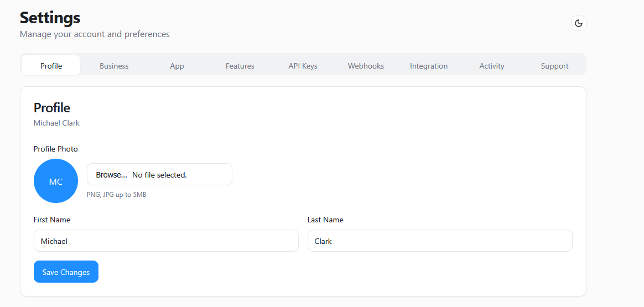This screenshot has height=307, width=644.
Task: Click the 'Profile Photo' label
Action: click(55, 149)
